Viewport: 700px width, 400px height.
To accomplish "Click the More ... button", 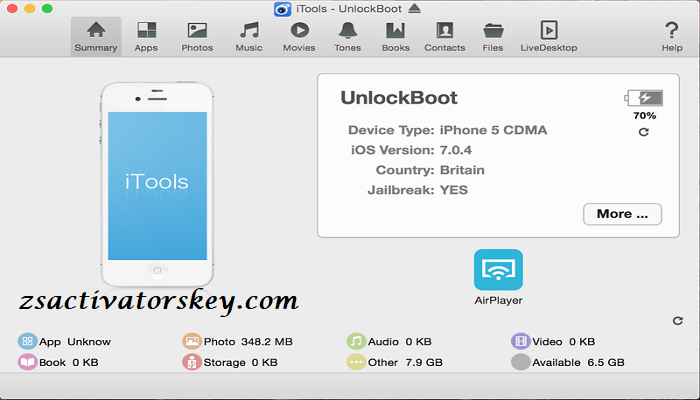I will pyautogui.click(x=622, y=214).
